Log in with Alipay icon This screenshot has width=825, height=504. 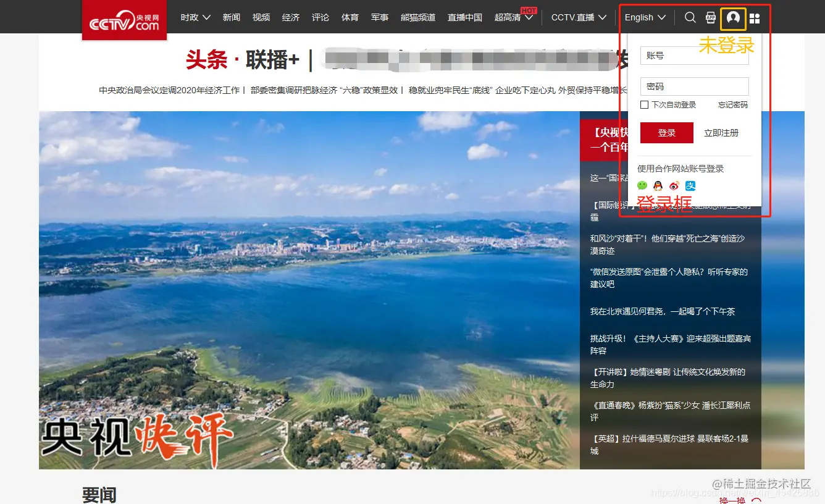point(690,185)
